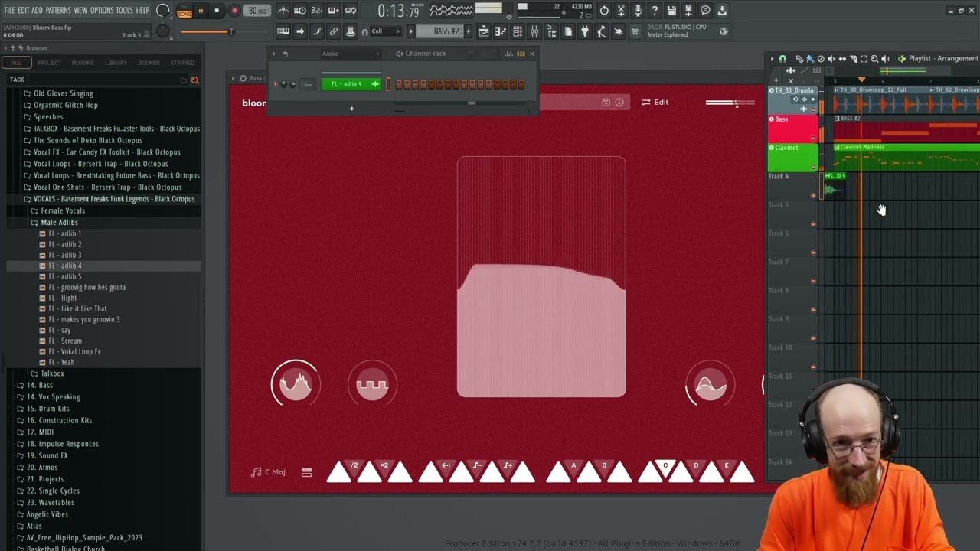This screenshot has height=551, width=980.
Task: Click the export/download arrow icon
Action: tap(722, 11)
